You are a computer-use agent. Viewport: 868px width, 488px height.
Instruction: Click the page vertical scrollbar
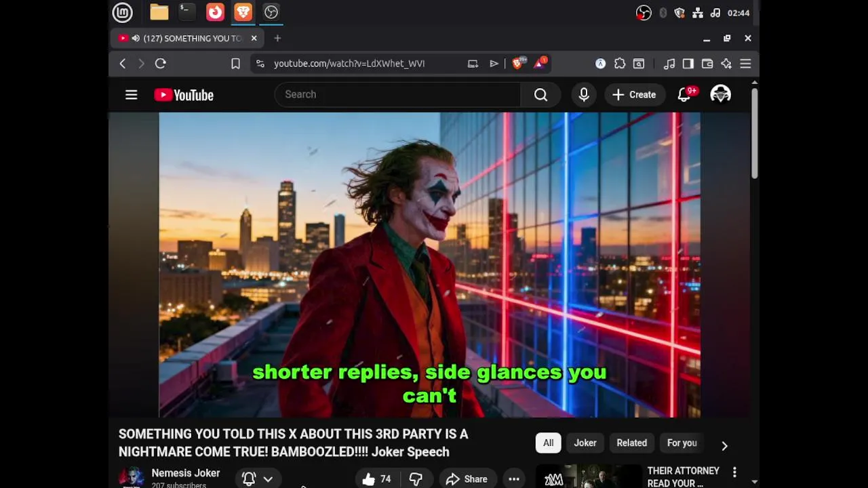click(754, 133)
